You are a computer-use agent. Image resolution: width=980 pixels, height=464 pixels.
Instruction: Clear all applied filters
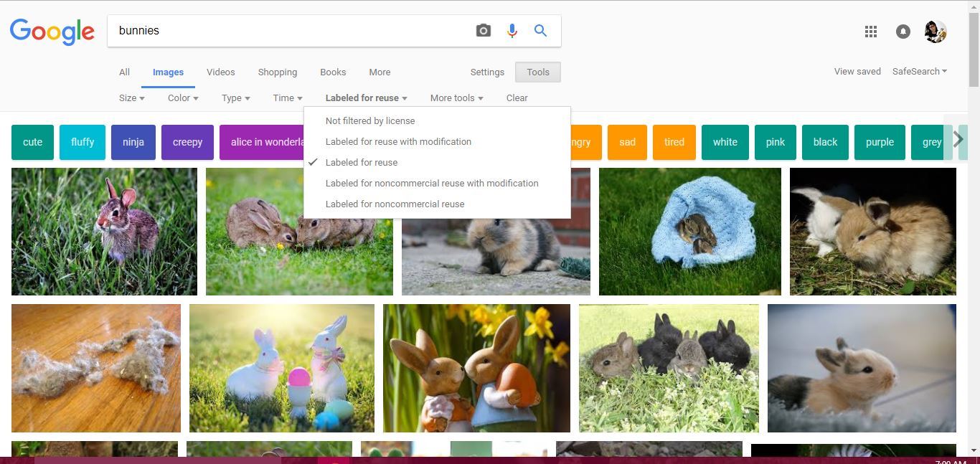(517, 98)
